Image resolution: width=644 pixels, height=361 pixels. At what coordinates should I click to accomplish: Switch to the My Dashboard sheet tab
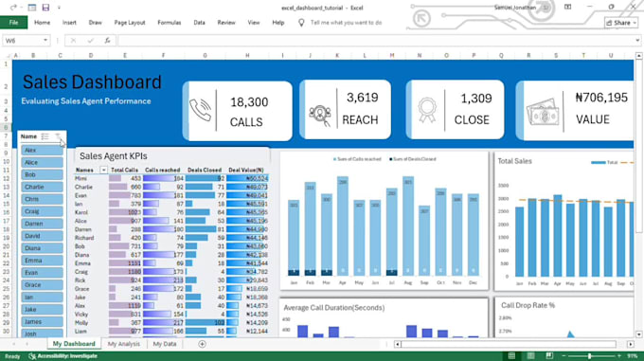(x=74, y=344)
